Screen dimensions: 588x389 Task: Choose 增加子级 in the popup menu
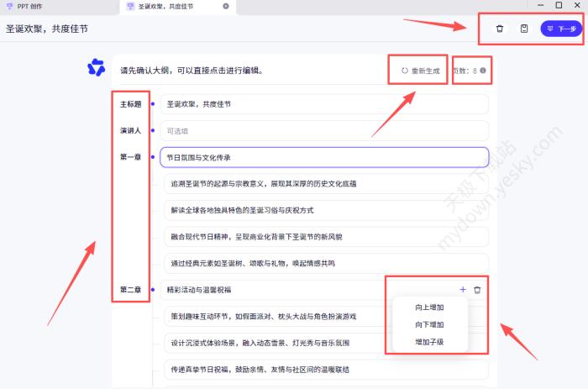pos(429,342)
